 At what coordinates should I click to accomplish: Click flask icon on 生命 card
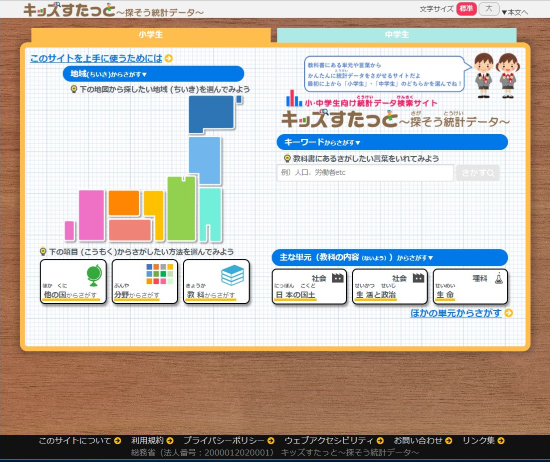pyautogui.click(x=499, y=278)
